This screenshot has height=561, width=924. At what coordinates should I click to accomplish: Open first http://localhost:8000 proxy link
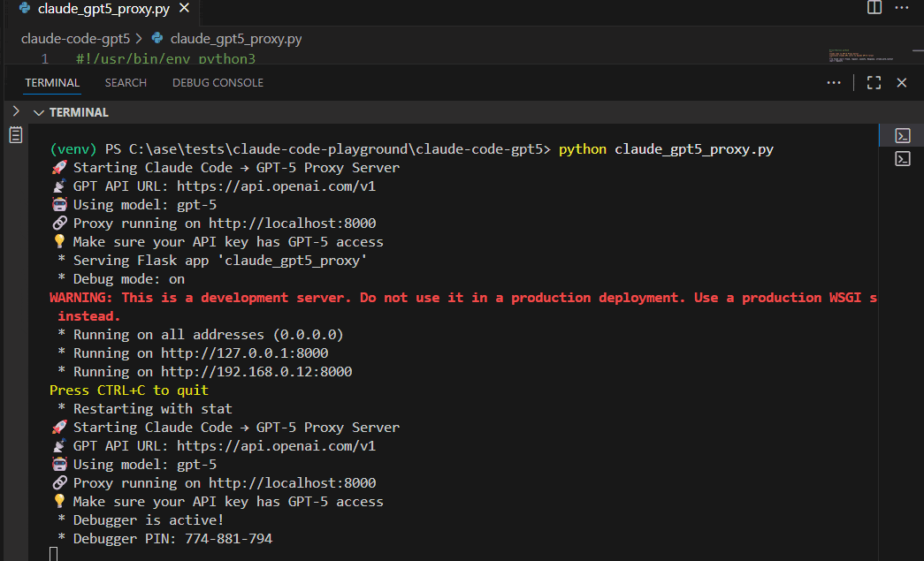point(293,224)
